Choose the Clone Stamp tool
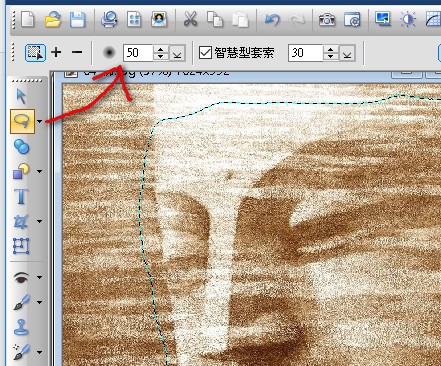 21,327
